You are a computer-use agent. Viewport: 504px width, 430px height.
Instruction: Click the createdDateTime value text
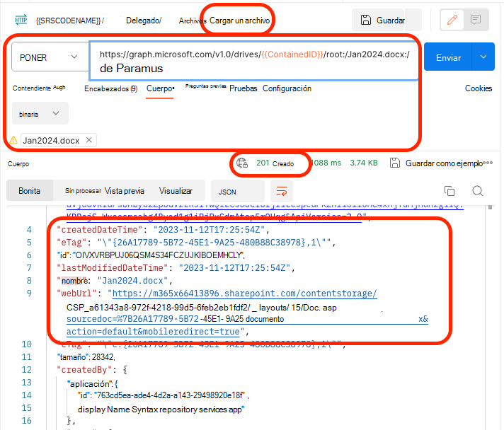tap(209, 230)
